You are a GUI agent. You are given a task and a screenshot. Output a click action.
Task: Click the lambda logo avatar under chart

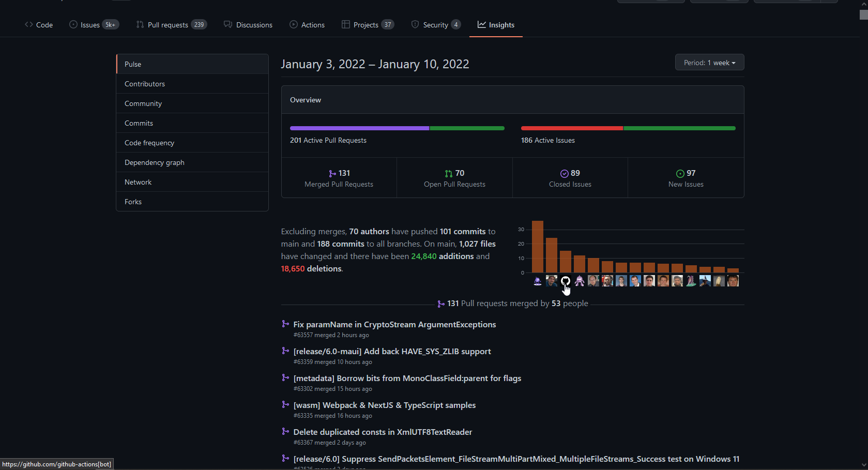point(691,281)
